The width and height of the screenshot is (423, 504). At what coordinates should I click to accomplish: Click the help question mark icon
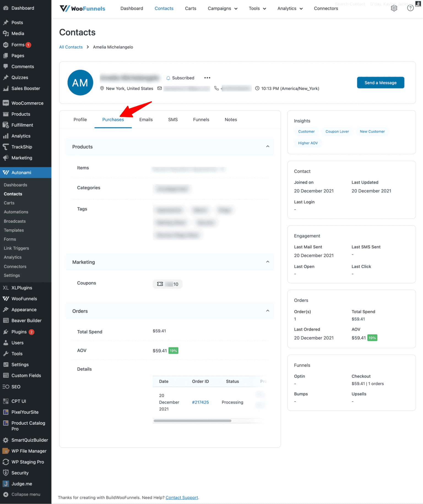tap(410, 8)
